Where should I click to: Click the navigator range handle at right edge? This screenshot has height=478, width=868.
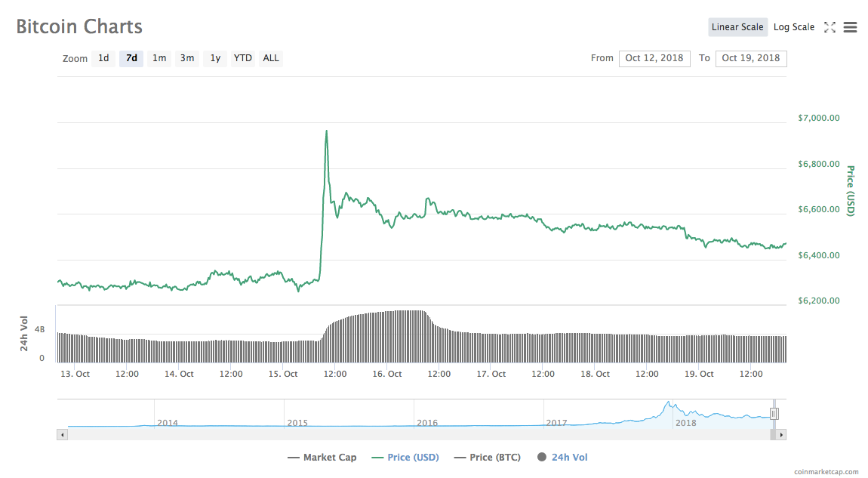pyautogui.click(x=774, y=414)
